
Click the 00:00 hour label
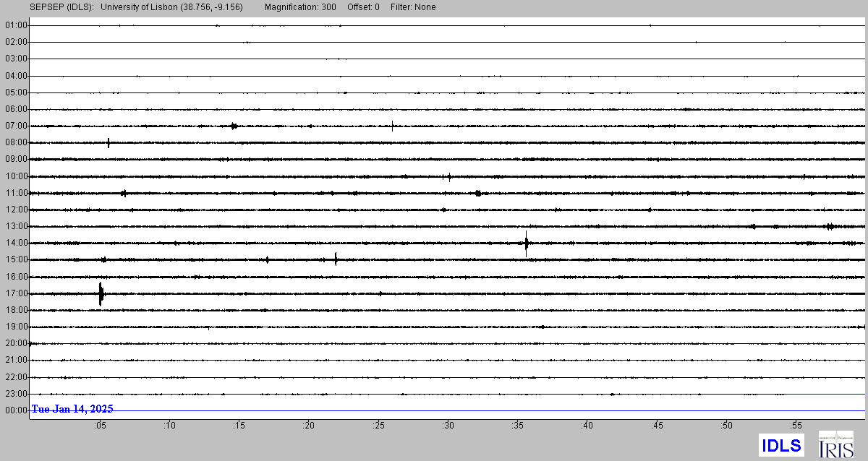tap(16, 410)
